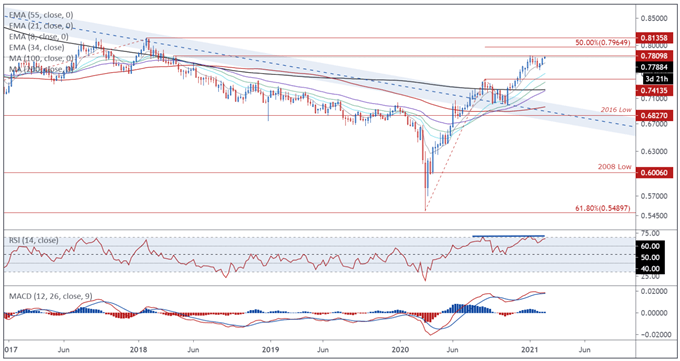Open the MACD (12, 26, close, 9) label
This screenshot has height=361, width=680.
pos(50,296)
